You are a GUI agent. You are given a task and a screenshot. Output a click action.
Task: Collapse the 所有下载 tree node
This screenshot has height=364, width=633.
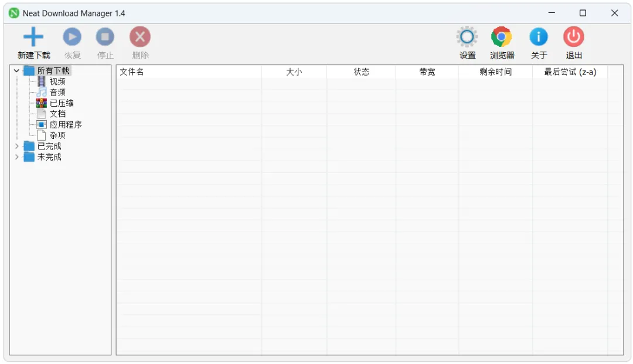[x=16, y=70]
